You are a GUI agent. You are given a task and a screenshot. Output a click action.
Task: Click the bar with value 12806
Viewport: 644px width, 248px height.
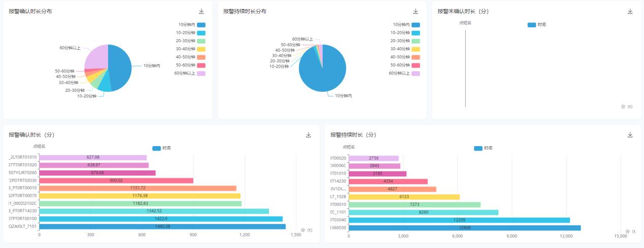[x=464, y=228]
